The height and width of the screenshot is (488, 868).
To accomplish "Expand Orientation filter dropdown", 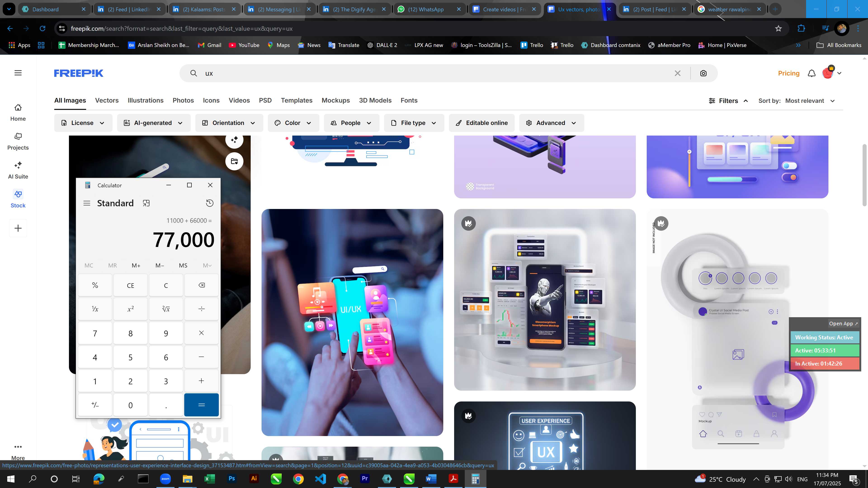I will click(x=229, y=123).
